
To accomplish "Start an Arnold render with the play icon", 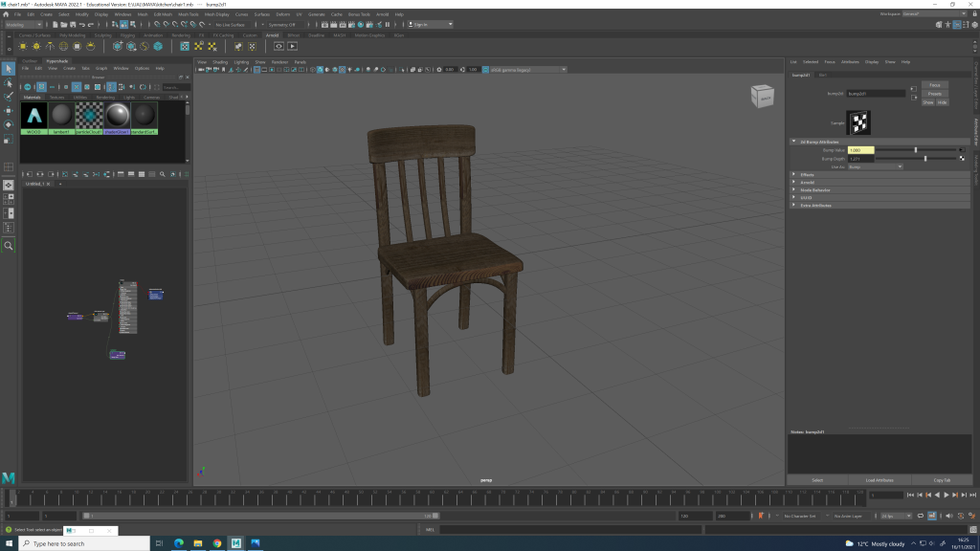I will [x=293, y=46].
